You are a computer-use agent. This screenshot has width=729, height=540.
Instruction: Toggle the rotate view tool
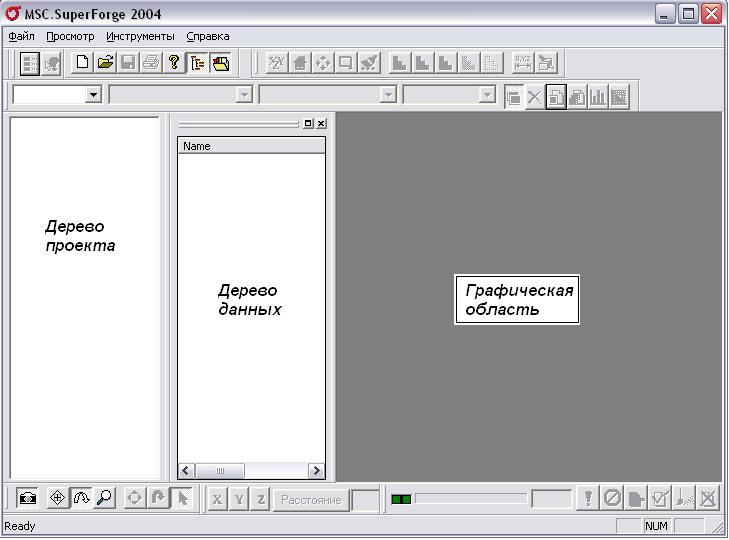81,499
